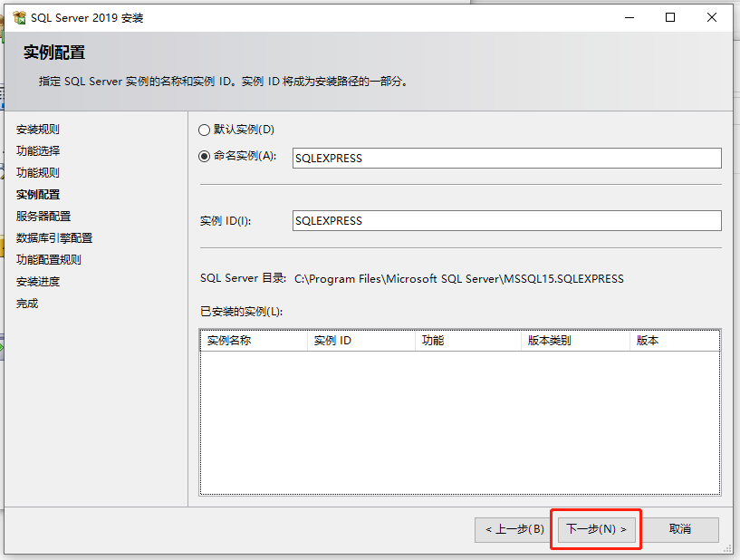
Task: Select 功能选择 step in sidebar
Action: pyautogui.click(x=38, y=151)
